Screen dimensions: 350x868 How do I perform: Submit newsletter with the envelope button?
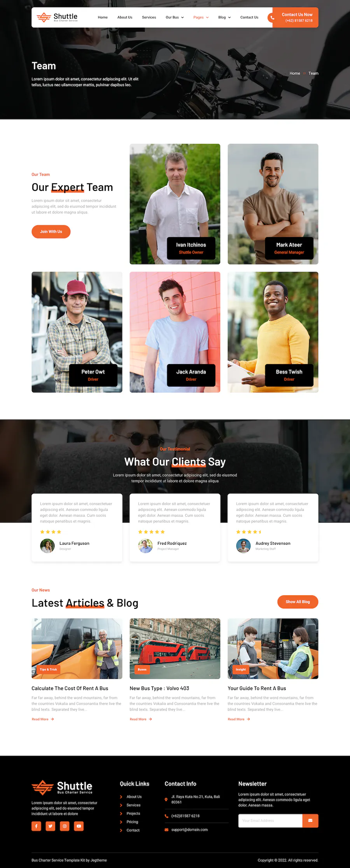[310, 821]
